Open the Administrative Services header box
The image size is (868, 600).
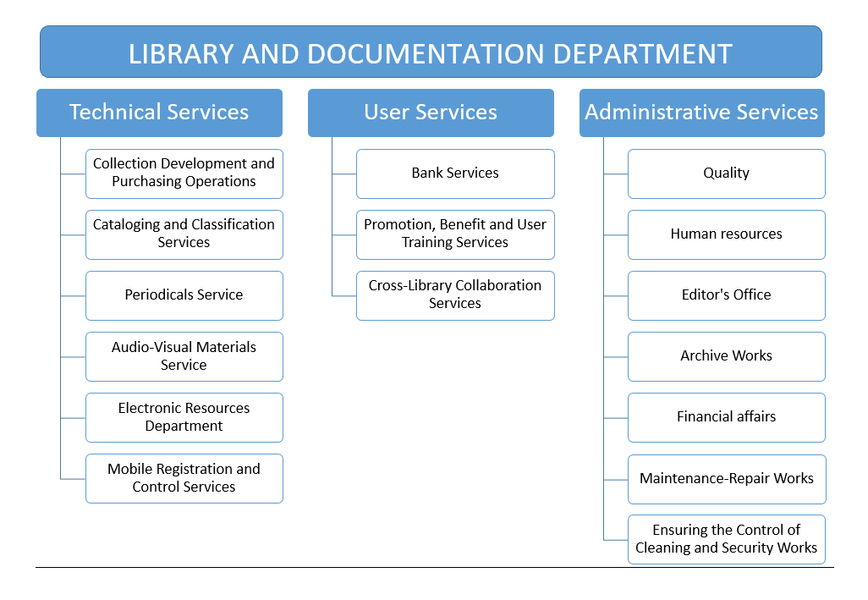coord(701,113)
